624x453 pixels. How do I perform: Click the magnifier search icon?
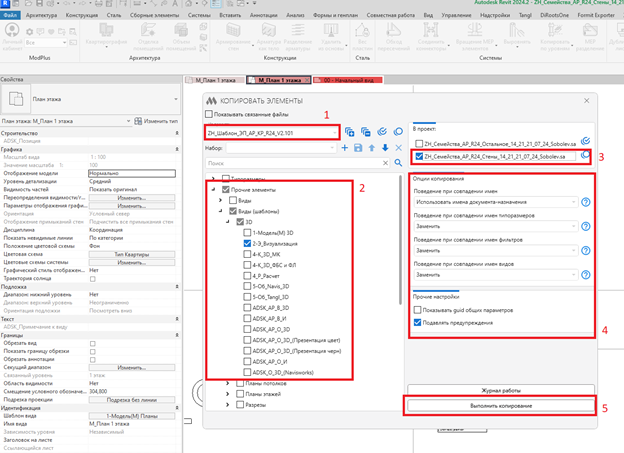click(x=398, y=163)
